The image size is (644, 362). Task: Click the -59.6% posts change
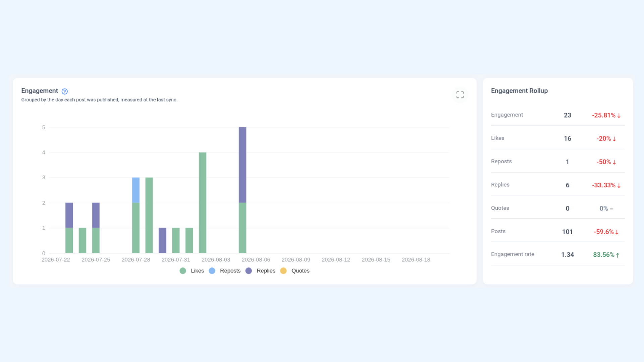coord(606,232)
